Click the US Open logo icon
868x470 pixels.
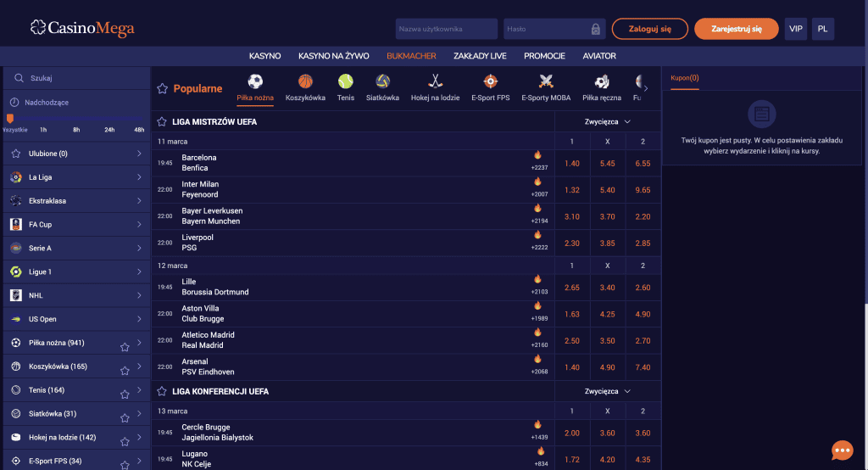tap(16, 319)
